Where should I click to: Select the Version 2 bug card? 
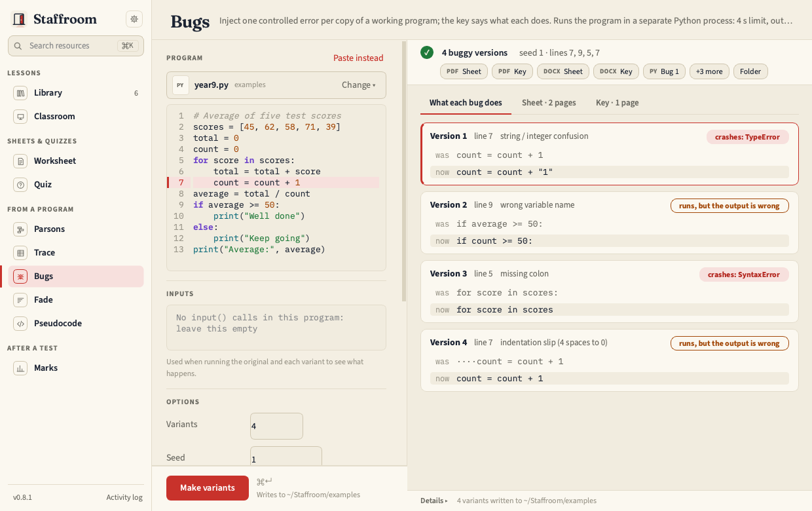coord(610,223)
